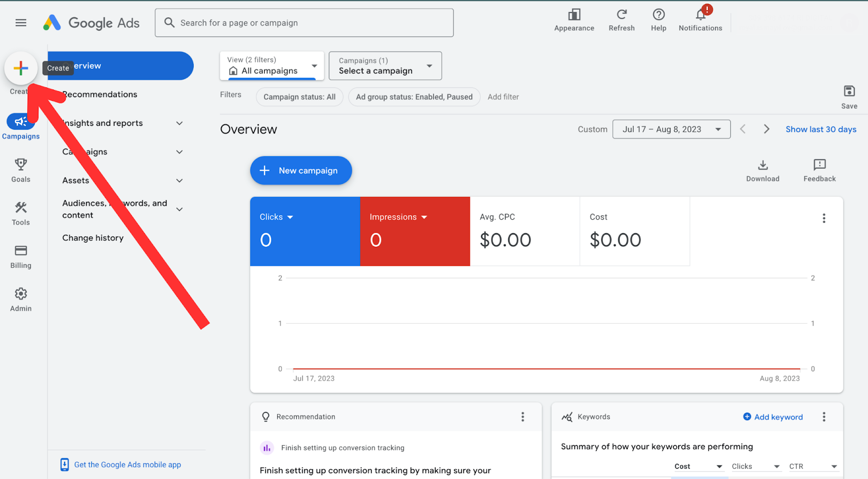Viewport: 868px width, 479px height.
Task: Click the Overview page heading
Action: [248, 129]
